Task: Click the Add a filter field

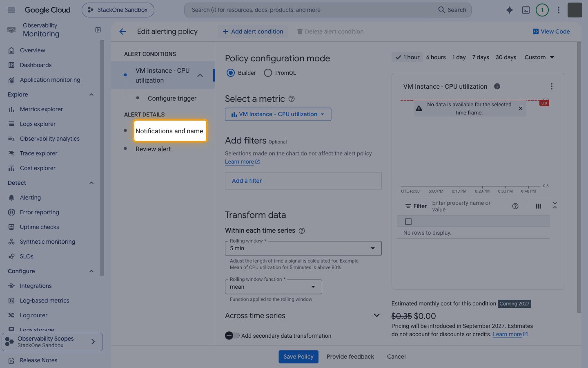Action: click(303, 181)
